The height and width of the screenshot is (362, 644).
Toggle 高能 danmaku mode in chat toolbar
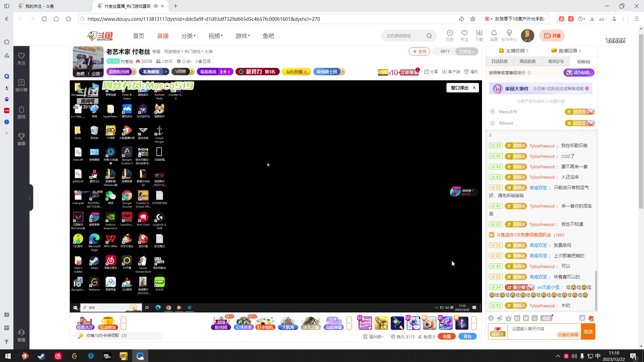click(x=546, y=318)
